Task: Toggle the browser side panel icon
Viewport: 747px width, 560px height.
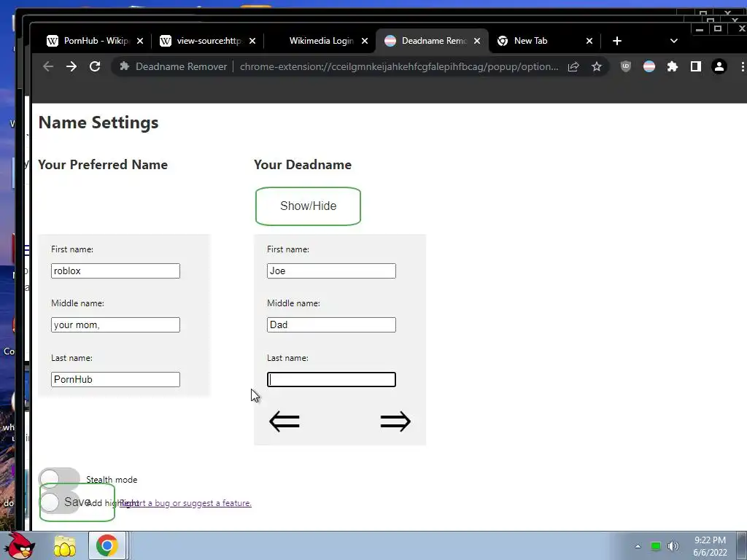Action: (x=695, y=66)
